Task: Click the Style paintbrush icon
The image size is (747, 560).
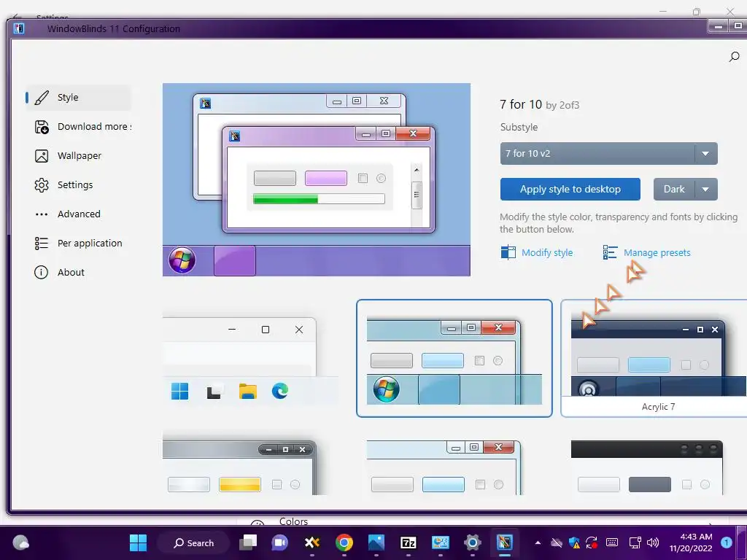Action: (42, 98)
